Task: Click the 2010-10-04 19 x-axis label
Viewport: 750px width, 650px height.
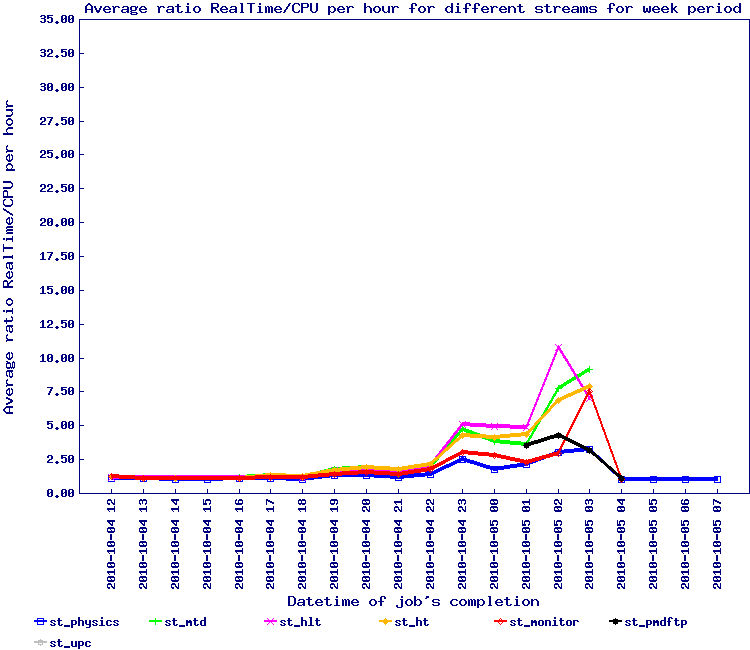Action: click(334, 544)
